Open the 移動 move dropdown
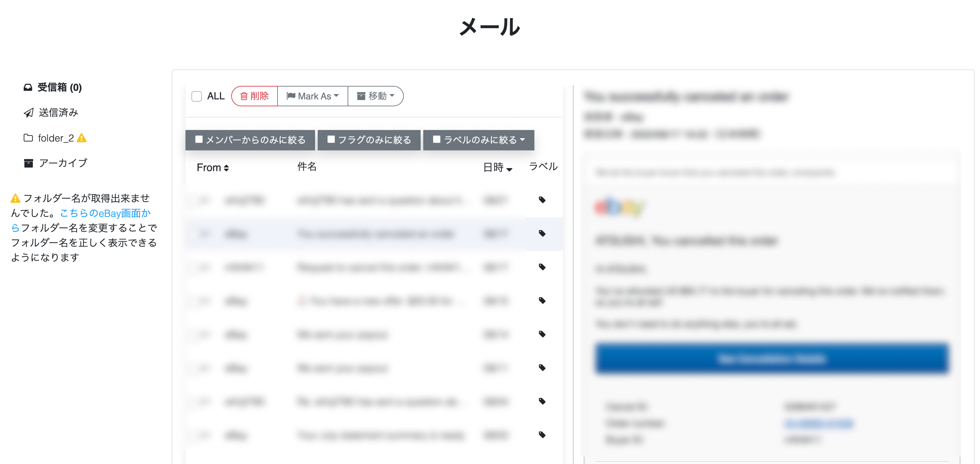The image size is (980, 464). (376, 96)
